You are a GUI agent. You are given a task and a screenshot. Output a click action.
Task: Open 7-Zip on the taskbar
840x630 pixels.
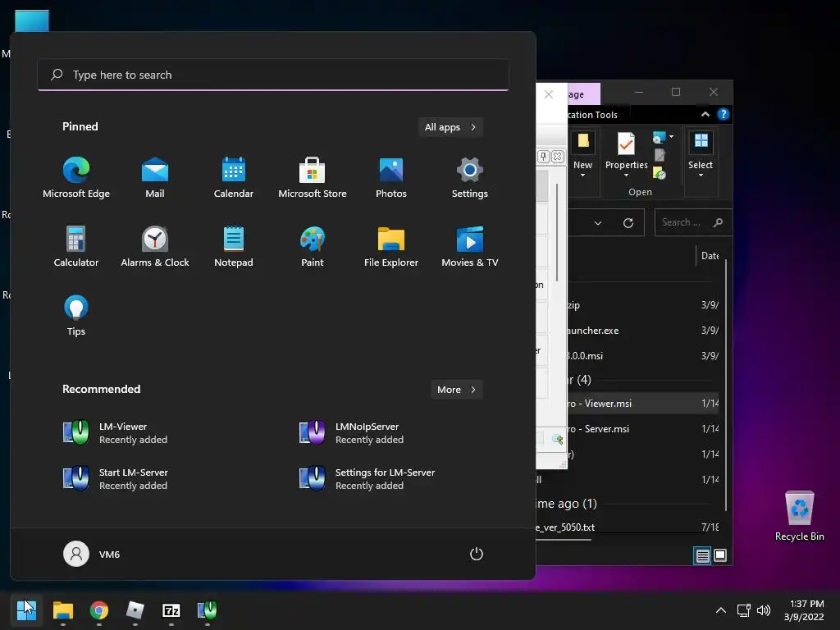[x=171, y=610]
